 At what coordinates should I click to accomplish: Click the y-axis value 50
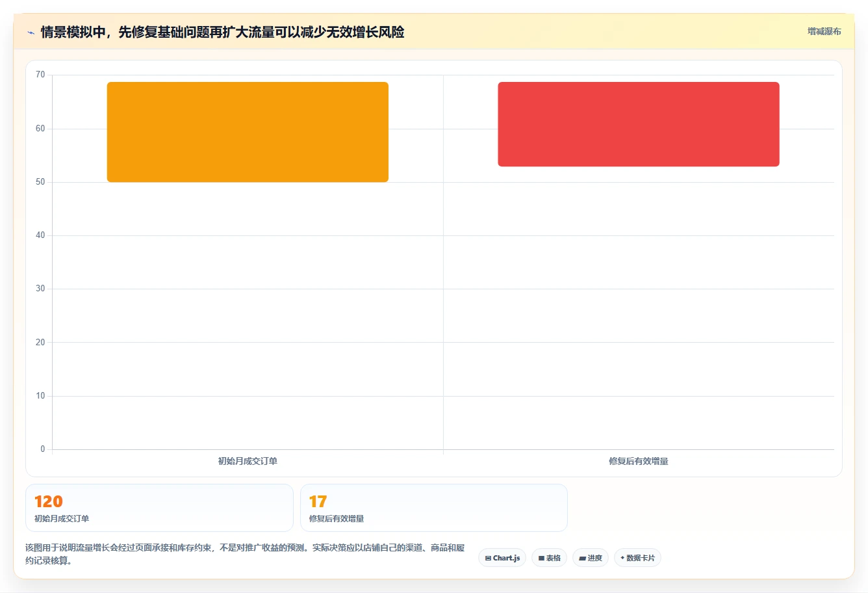pyautogui.click(x=40, y=182)
